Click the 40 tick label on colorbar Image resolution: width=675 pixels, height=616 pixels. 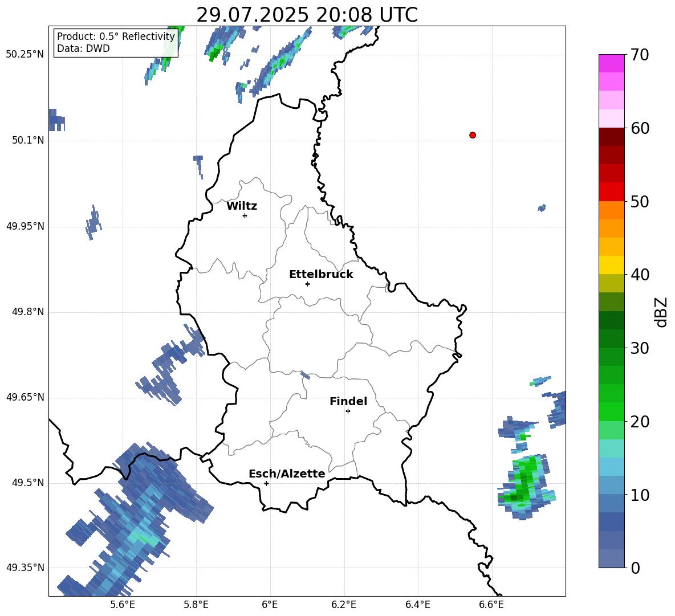point(640,275)
